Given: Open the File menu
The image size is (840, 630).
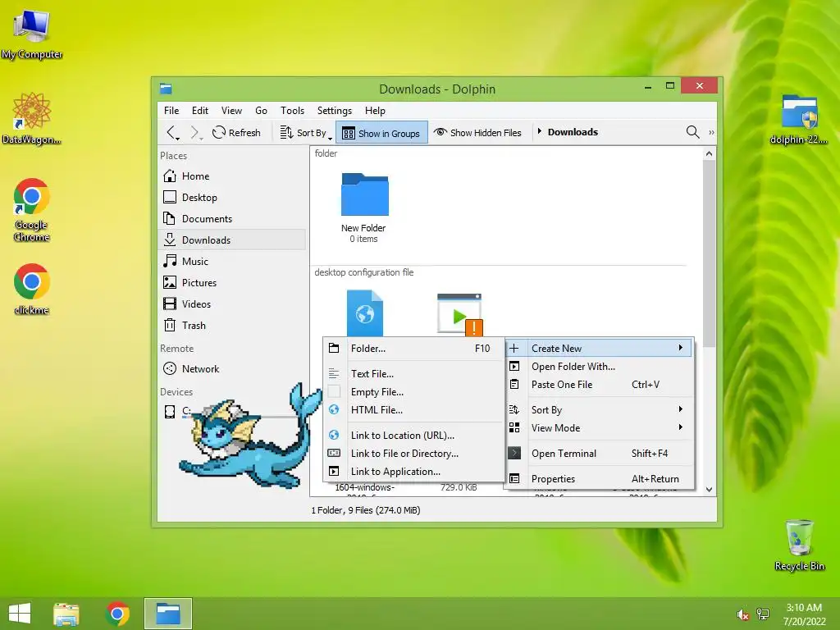Looking at the screenshot, I should [171, 111].
